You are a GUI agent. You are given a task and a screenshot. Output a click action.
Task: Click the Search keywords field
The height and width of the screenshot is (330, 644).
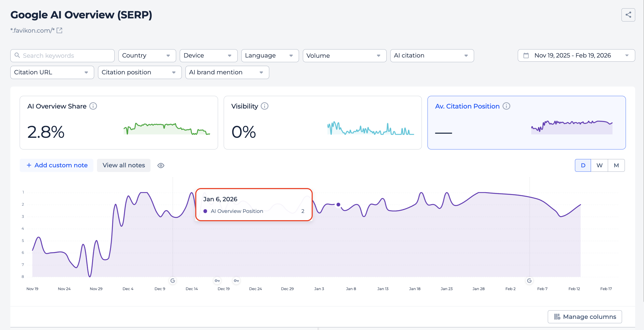(62, 56)
